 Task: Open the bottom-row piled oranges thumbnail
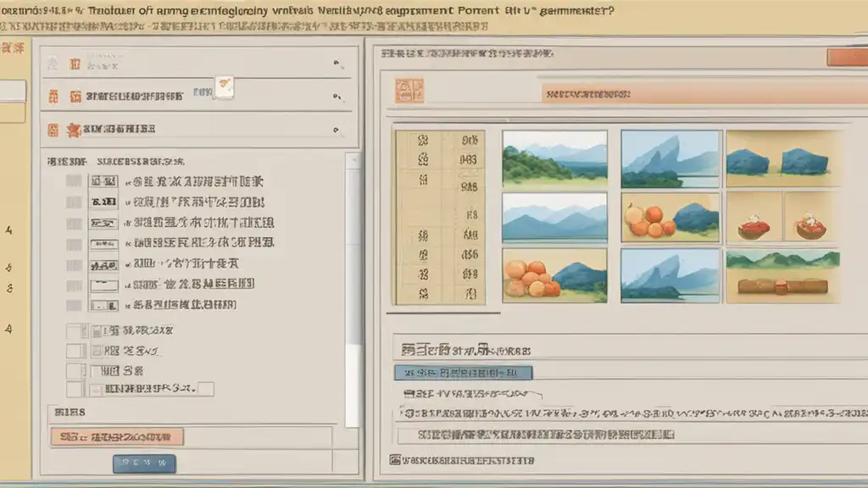[554, 275]
